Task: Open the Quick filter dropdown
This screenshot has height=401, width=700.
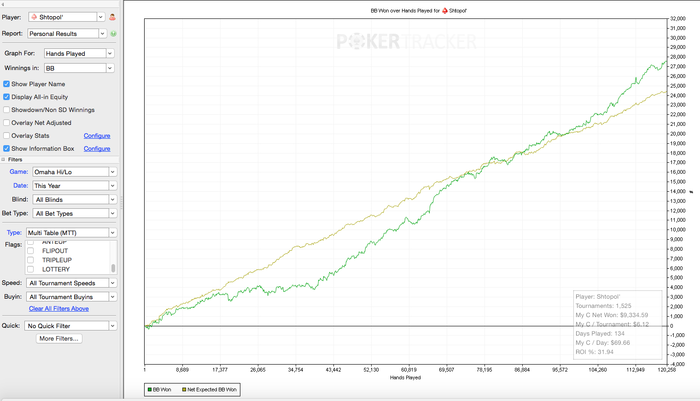Action: click(71, 326)
